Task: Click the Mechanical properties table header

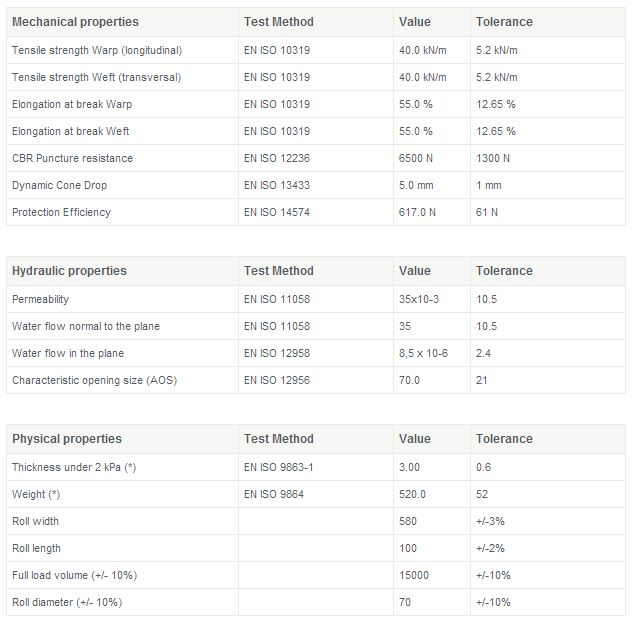Action: pos(75,22)
